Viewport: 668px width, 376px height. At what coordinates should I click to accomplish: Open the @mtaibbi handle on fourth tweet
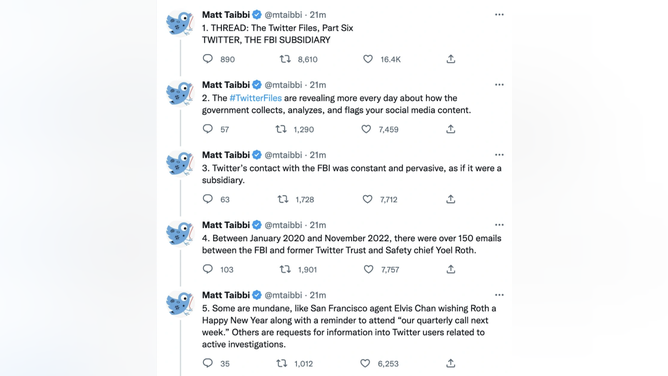283,225
